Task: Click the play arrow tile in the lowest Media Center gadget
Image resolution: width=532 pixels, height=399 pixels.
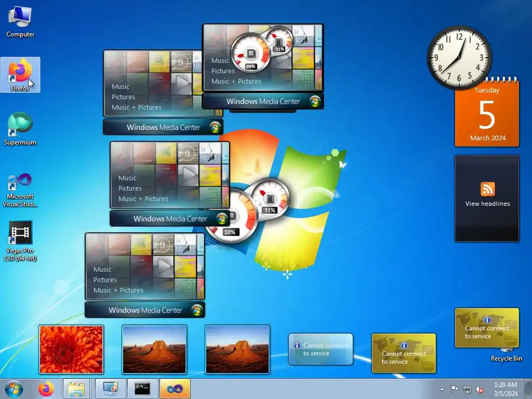Action: coord(164,267)
